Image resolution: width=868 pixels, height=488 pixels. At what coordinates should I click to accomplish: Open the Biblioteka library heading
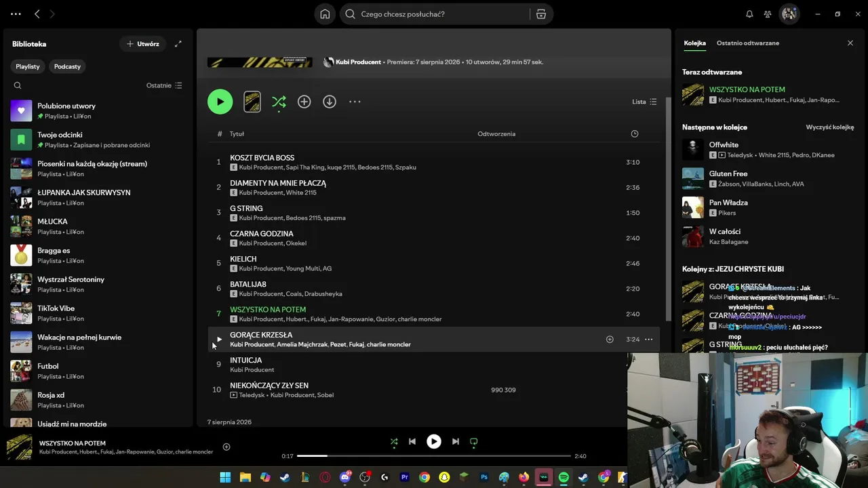(x=29, y=44)
